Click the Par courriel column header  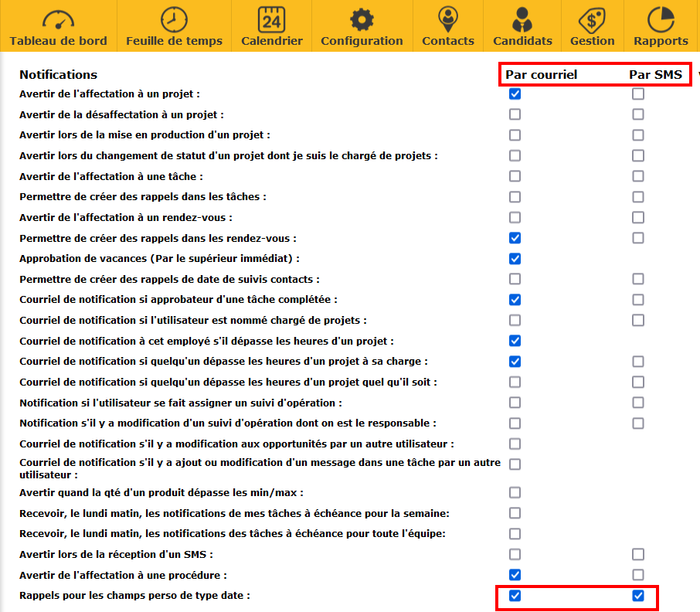542,75
